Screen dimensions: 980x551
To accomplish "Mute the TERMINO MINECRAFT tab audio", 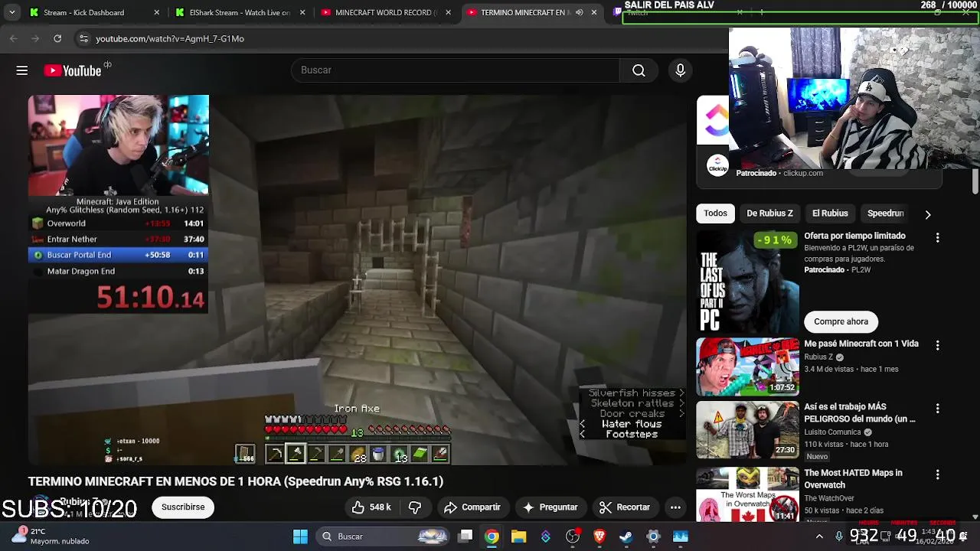I will coord(579,12).
